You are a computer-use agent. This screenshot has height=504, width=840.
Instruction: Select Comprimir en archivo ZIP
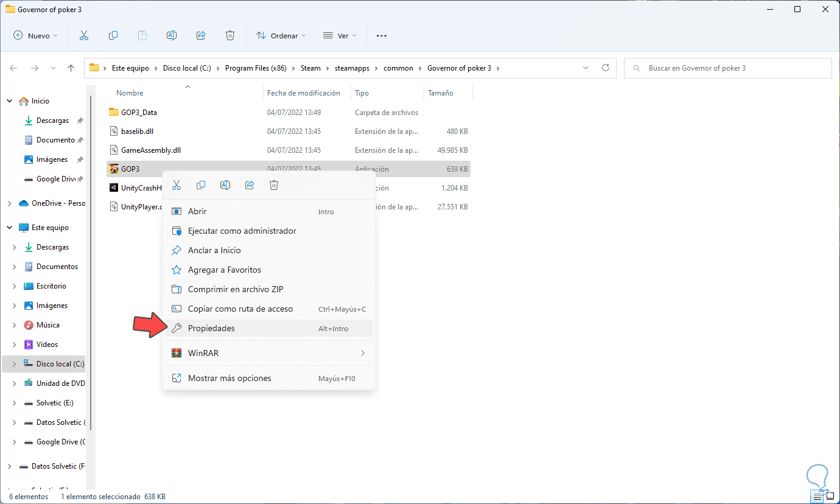269,289
